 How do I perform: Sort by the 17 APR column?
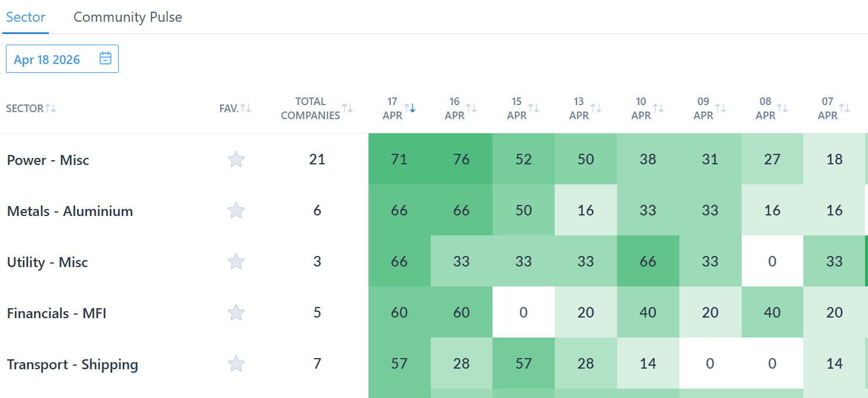click(x=410, y=108)
